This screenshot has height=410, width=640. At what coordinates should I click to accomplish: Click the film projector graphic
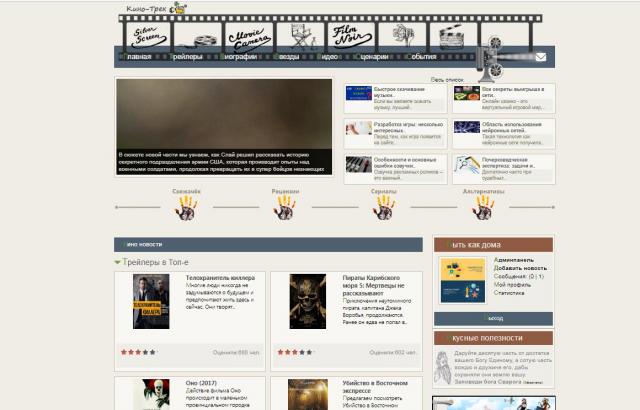[491, 59]
